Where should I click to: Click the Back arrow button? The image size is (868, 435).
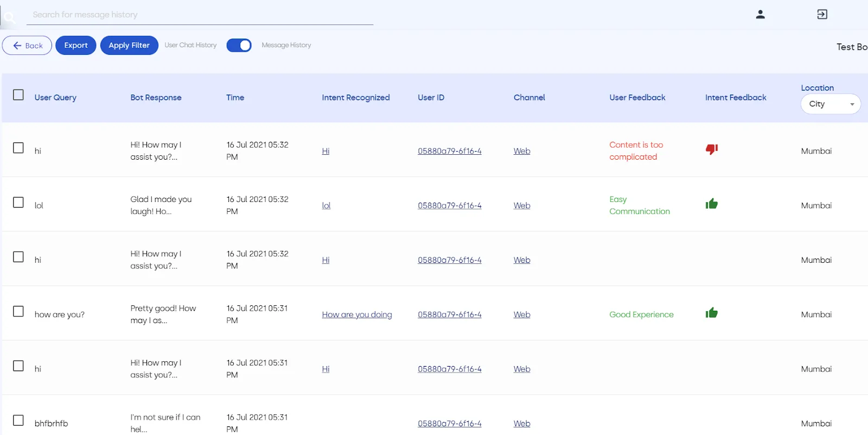click(x=27, y=46)
